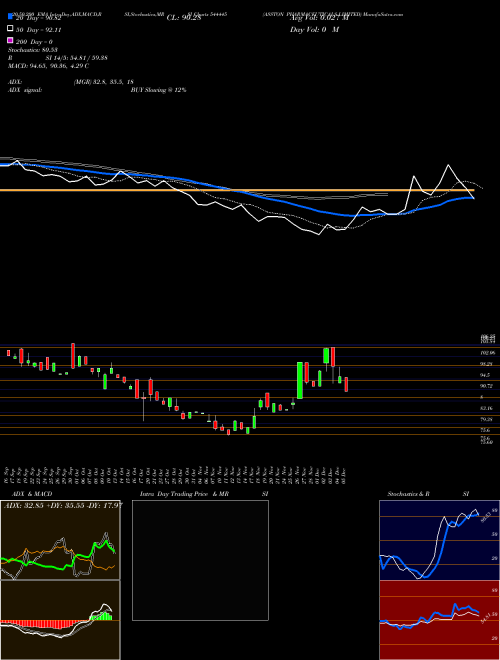Click the tall green candle in late November
This screenshot has height=660, width=500.
tap(300, 380)
